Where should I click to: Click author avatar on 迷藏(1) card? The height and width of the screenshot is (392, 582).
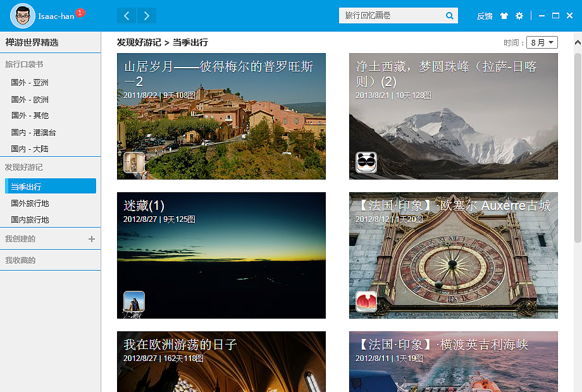point(134,302)
